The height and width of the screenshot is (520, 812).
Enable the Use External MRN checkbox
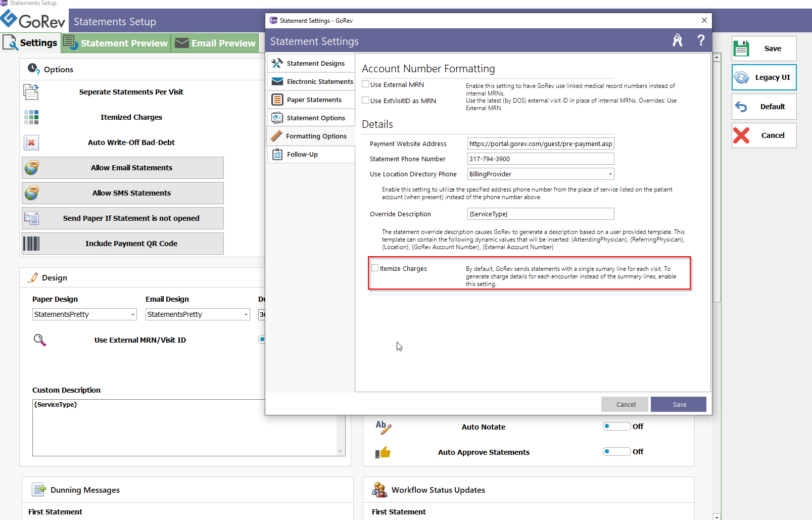[365, 84]
